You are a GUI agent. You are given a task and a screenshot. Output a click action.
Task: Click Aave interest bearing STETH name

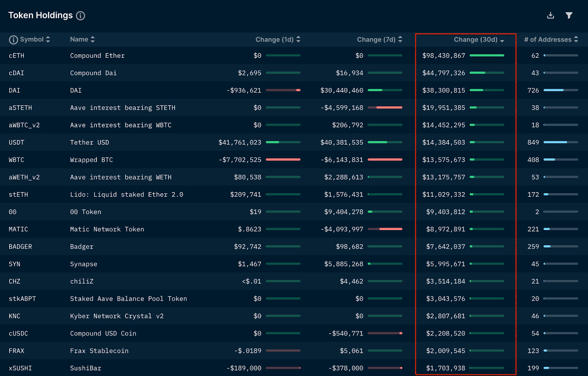click(x=123, y=108)
